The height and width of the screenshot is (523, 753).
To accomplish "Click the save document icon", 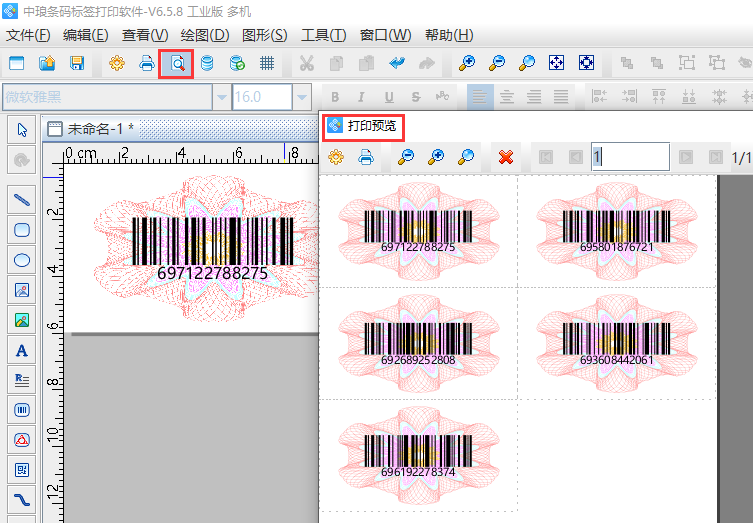I will point(76,63).
